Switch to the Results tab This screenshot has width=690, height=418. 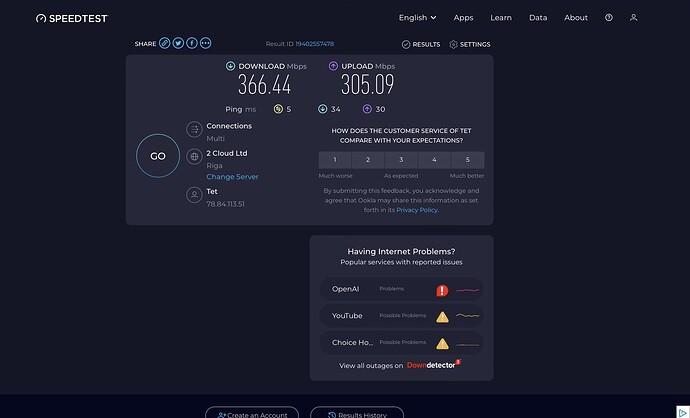pos(421,44)
